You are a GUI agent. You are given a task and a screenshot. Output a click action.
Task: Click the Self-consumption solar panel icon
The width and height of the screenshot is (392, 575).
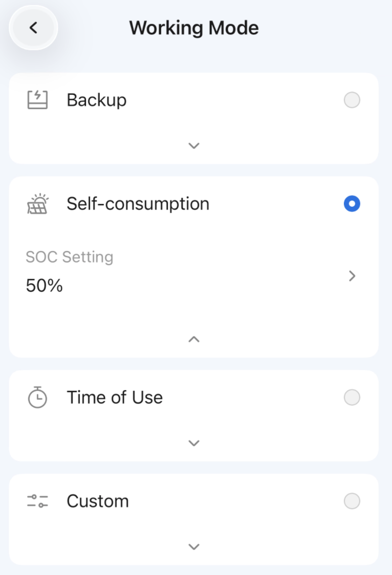(x=37, y=204)
